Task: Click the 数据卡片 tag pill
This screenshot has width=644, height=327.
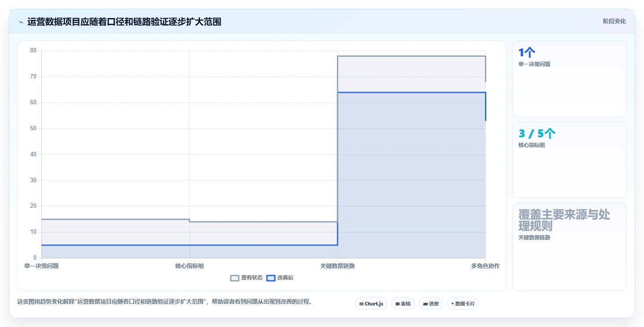Action: pyautogui.click(x=463, y=304)
